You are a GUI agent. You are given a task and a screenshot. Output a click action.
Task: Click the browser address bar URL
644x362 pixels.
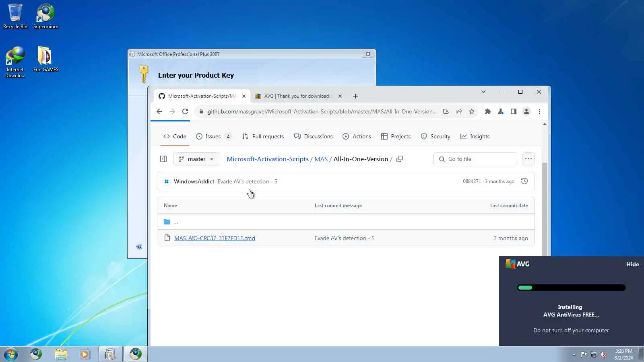tap(322, 112)
